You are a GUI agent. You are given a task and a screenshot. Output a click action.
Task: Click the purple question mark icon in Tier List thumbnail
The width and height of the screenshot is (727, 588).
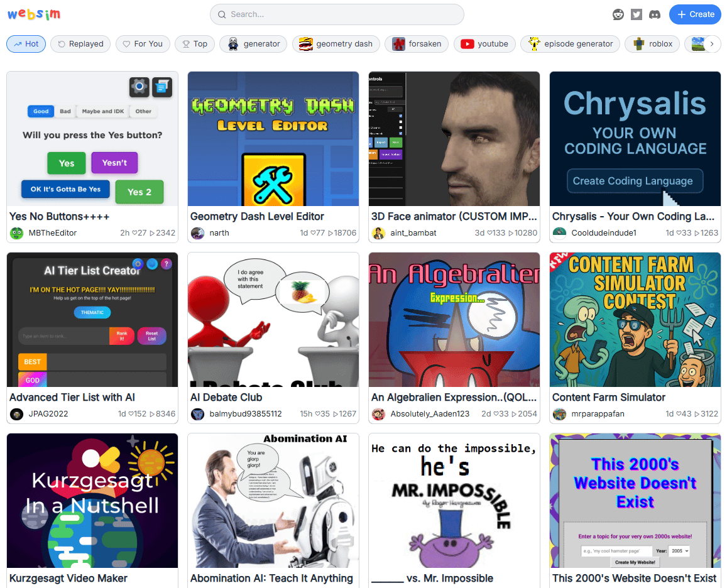[x=166, y=264]
